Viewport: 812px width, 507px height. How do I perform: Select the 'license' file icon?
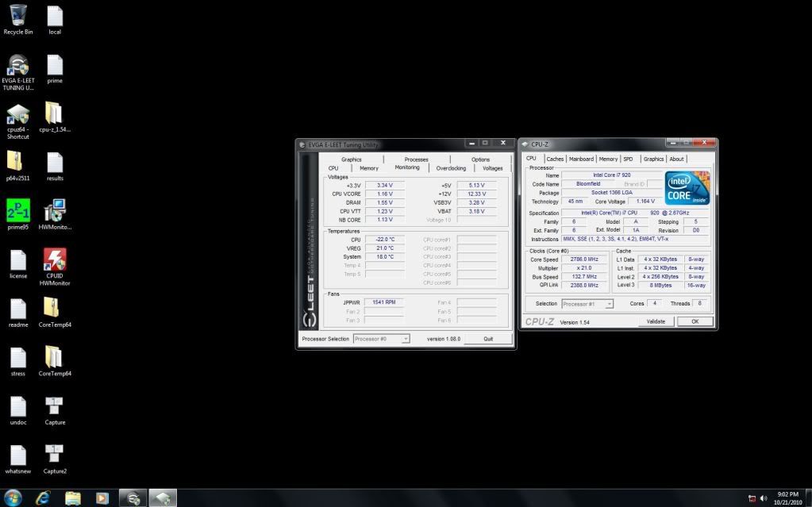coord(18,264)
